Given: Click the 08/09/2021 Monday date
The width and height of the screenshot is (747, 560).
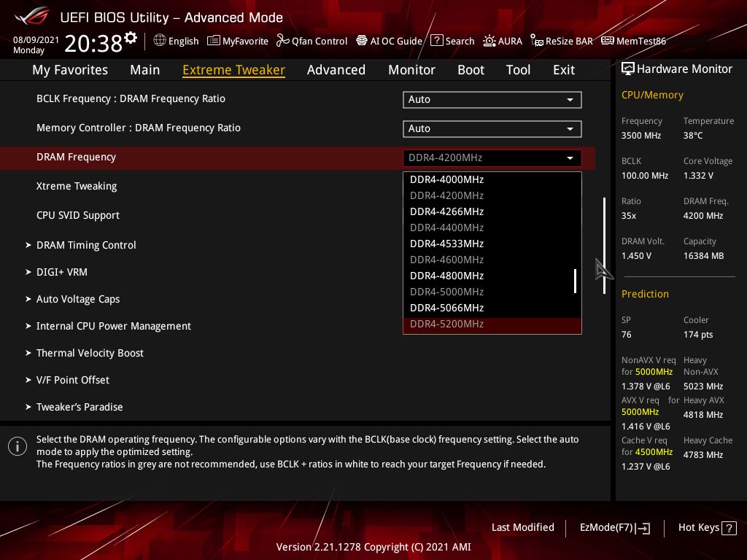Looking at the screenshot, I should tap(36, 44).
